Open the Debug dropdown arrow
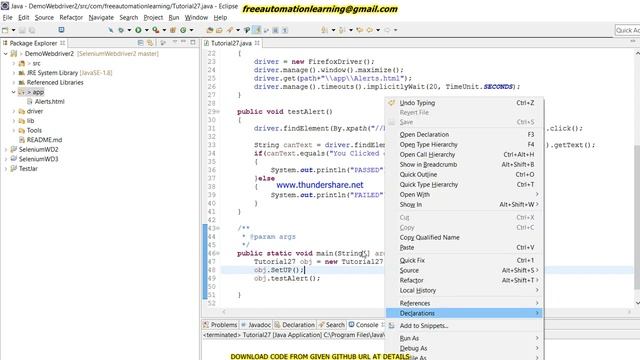Image resolution: width=640 pixels, height=360 pixels. tap(129, 30)
